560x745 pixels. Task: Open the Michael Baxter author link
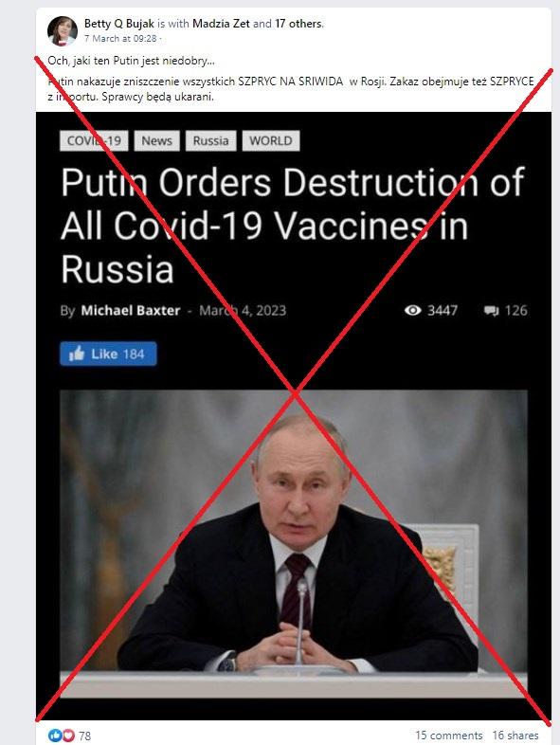point(131,310)
